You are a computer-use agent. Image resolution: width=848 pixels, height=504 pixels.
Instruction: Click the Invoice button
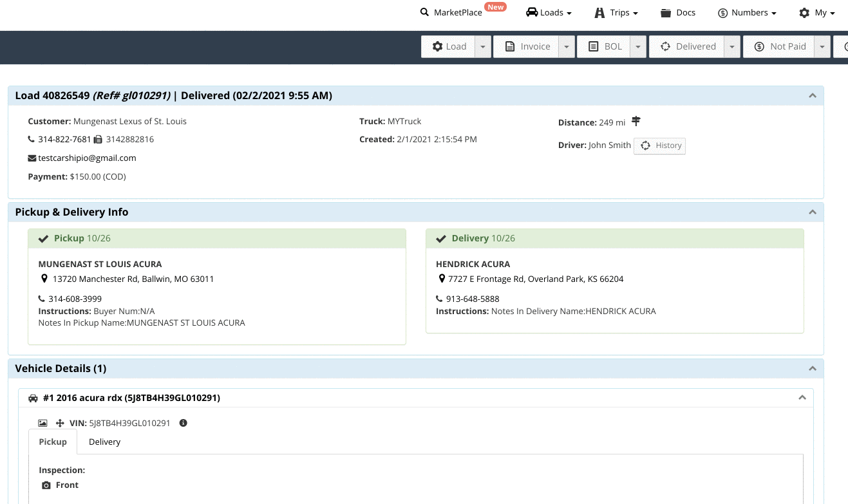(x=527, y=46)
